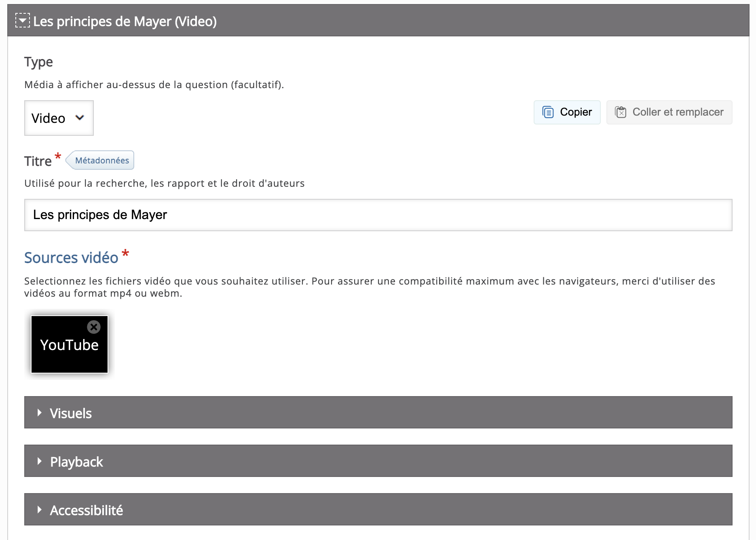Remove the YouTube video source
The width and height of the screenshot is (756, 540).
[94, 327]
